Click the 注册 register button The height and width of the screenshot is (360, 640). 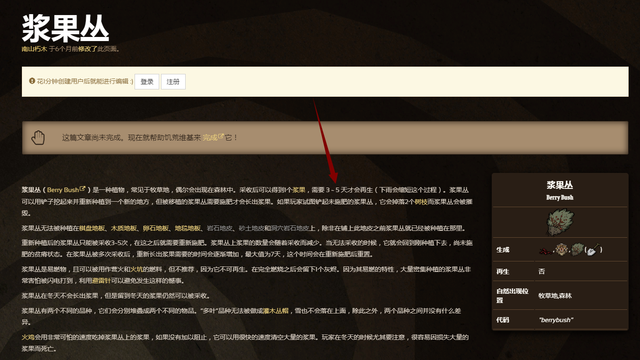coord(173,82)
